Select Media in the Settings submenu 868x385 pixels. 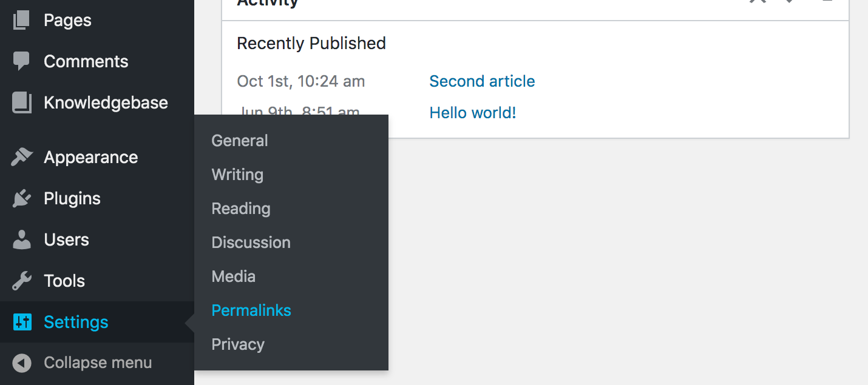[x=234, y=276]
